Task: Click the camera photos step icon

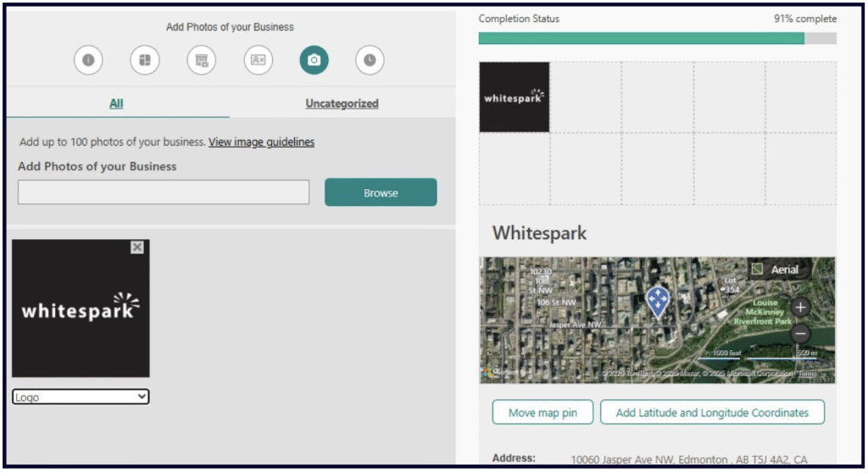Action: tap(314, 60)
